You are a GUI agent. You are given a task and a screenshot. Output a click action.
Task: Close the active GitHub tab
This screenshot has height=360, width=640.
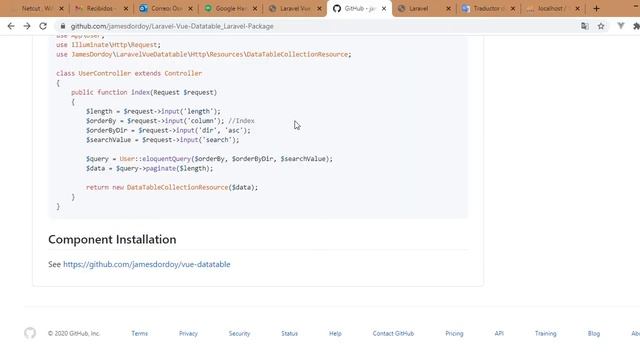[384, 9]
